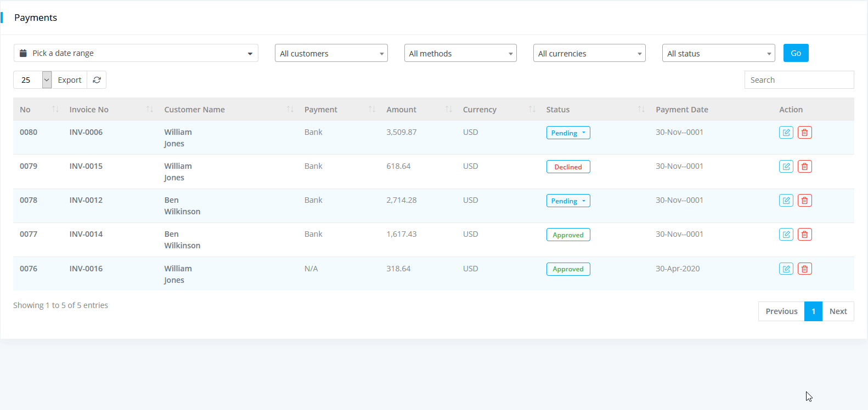Open the All methods filter
Screen dimensions: 868x410
click(x=460, y=53)
